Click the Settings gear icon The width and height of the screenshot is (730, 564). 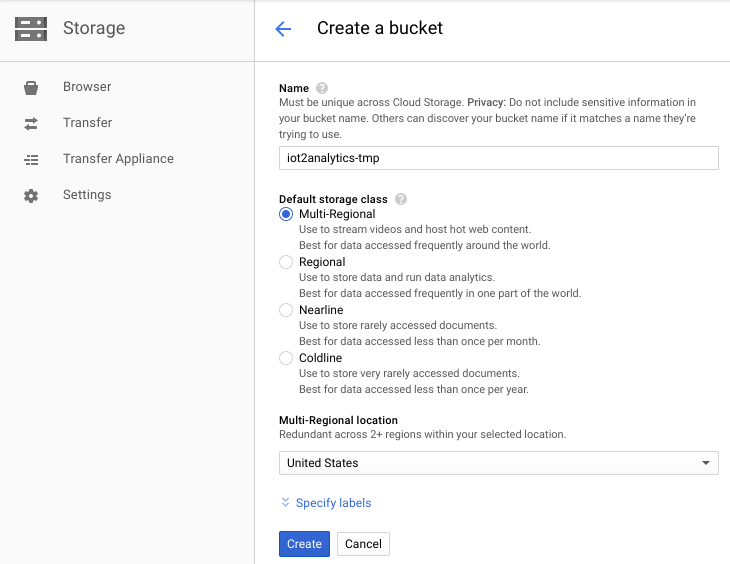coord(31,195)
